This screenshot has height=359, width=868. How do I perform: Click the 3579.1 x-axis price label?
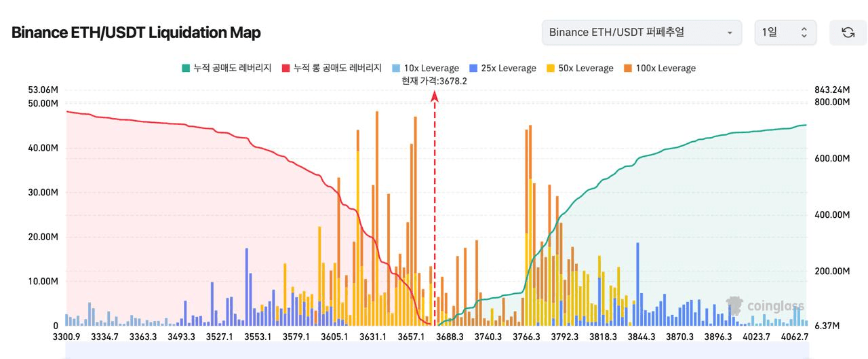coord(296,337)
